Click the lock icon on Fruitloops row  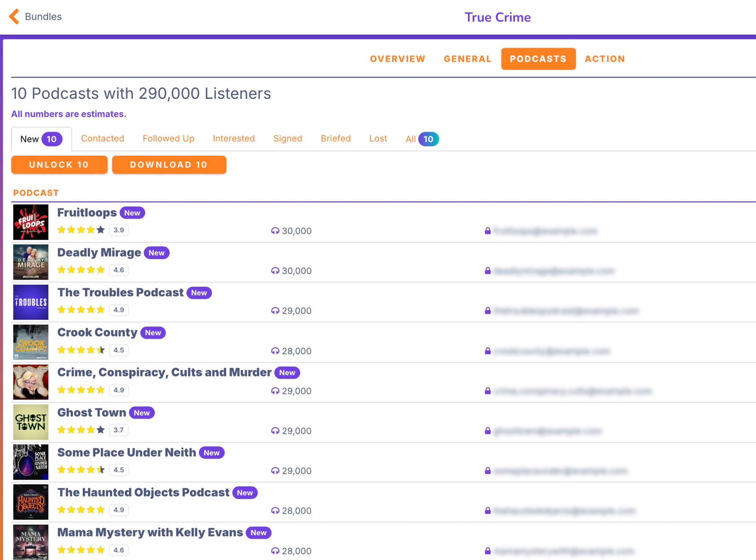[x=487, y=231]
